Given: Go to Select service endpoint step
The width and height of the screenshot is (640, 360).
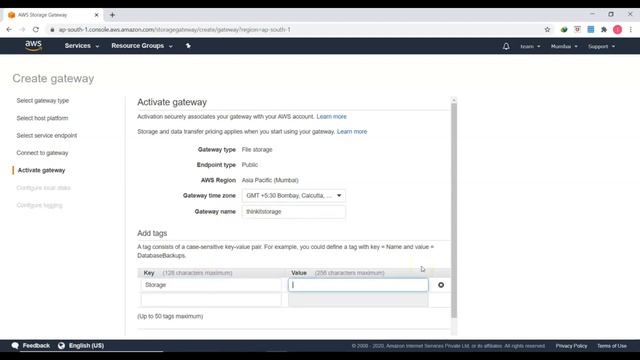Looking at the screenshot, I should [x=47, y=136].
